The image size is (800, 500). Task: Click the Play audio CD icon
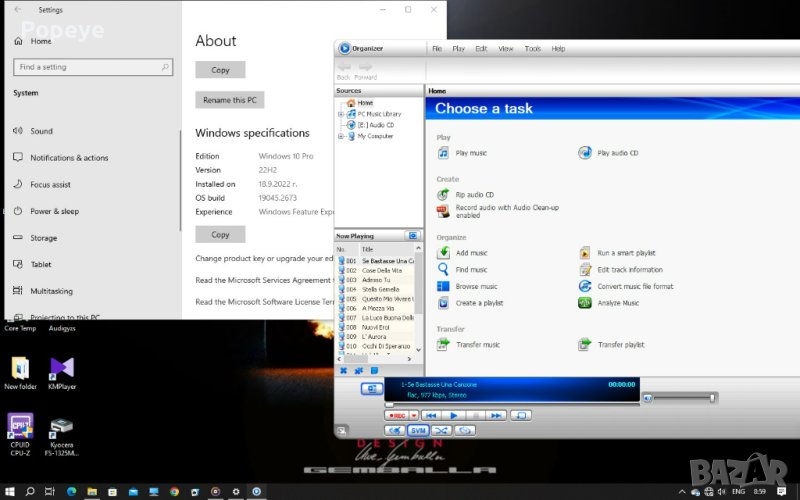(x=585, y=153)
